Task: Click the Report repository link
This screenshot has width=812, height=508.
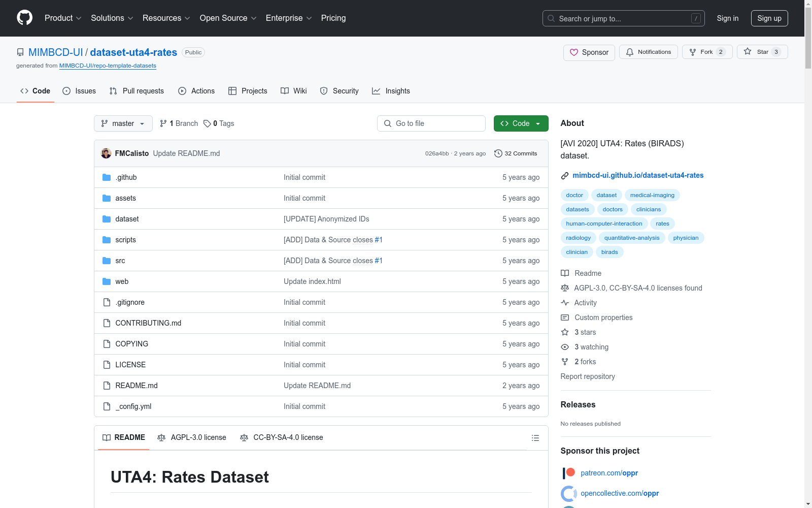Action: tap(588, 376)
